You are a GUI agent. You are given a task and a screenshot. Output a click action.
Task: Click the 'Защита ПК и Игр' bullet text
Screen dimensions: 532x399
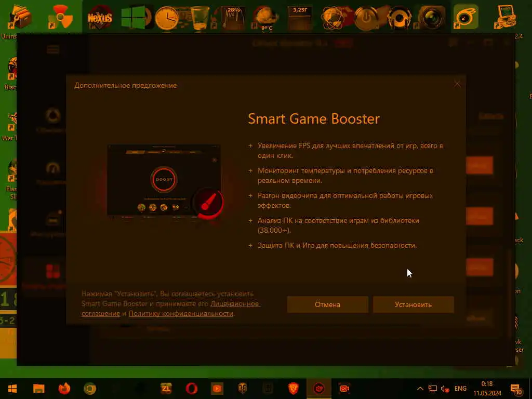337,245
